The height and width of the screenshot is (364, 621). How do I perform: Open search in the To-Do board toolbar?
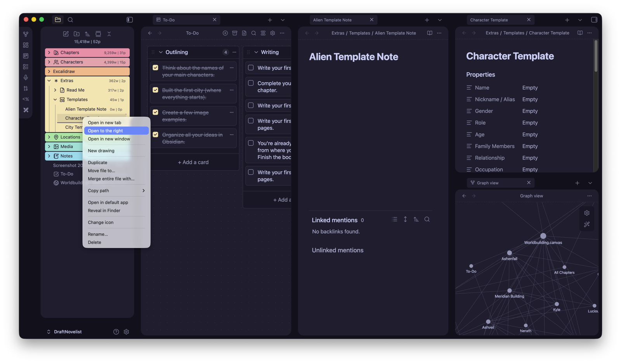coord(253,33)
